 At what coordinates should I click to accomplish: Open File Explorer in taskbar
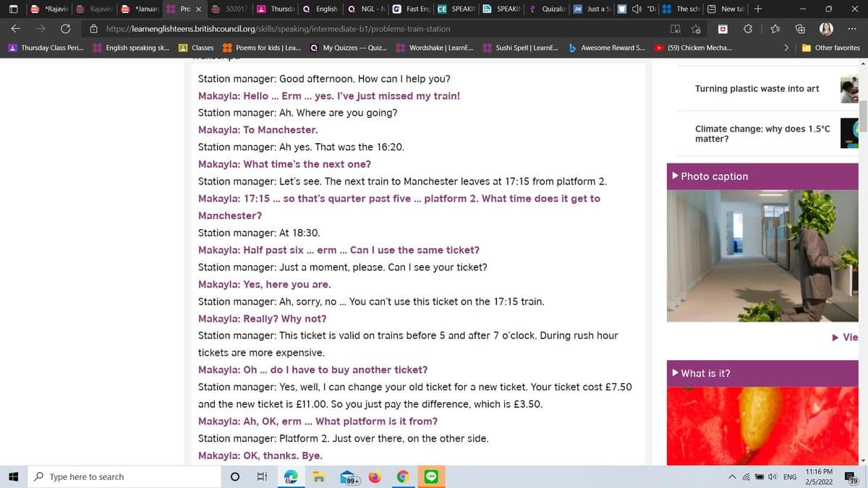(319, 476)
